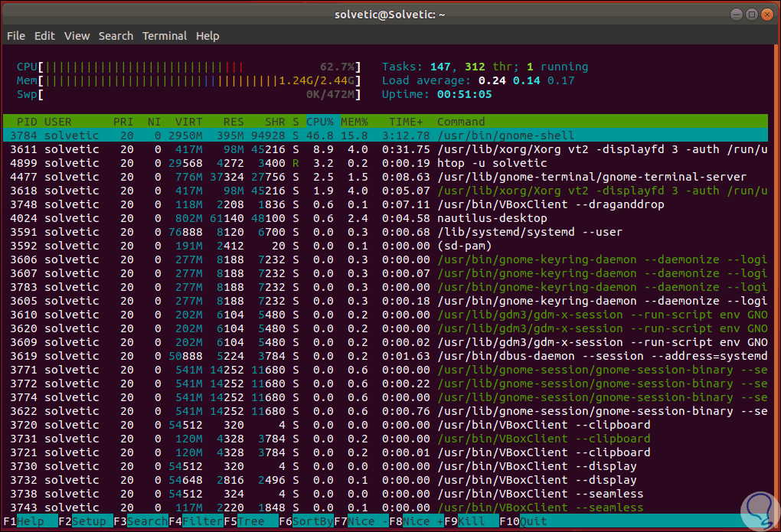This screenshot has height=532, width=781.
Task: Open the Help menu
Action: pos(208,36)
